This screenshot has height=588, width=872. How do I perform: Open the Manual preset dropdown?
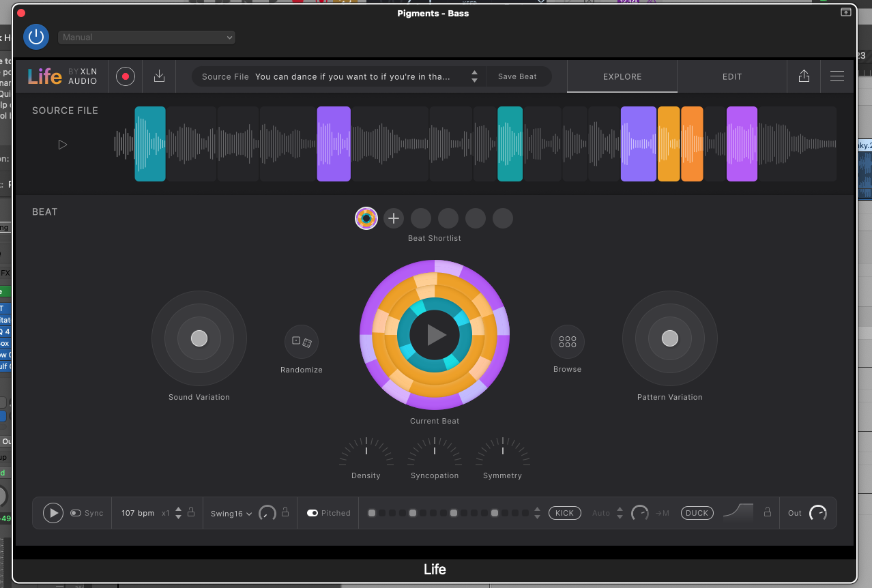147,38
